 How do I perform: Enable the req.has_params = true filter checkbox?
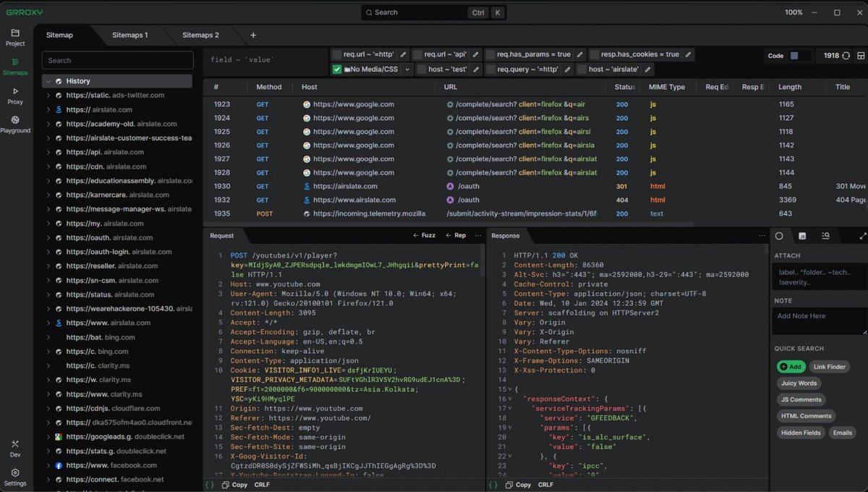coord(490,54)
